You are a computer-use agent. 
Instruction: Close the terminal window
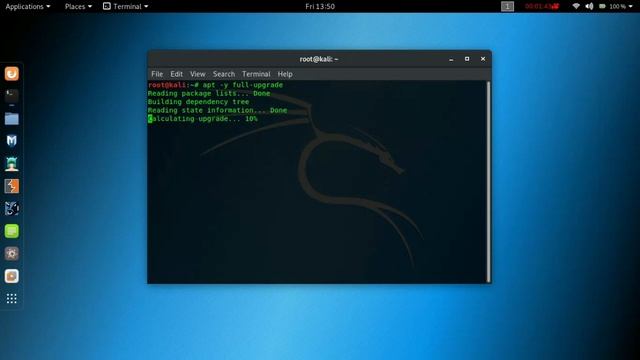pos(483,59)
